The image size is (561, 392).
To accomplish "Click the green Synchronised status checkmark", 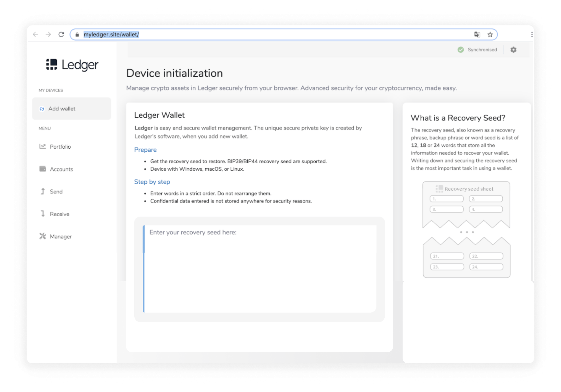I will coord(461,50).
